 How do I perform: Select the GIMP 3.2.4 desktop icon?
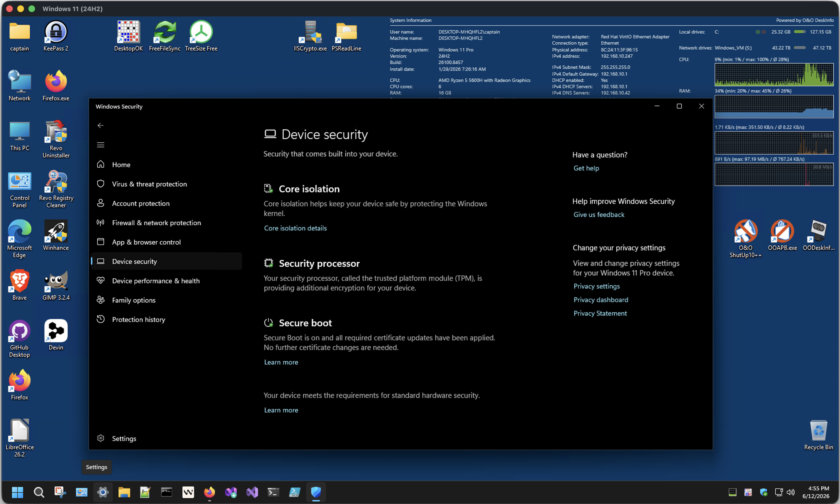tap(56, 286)
